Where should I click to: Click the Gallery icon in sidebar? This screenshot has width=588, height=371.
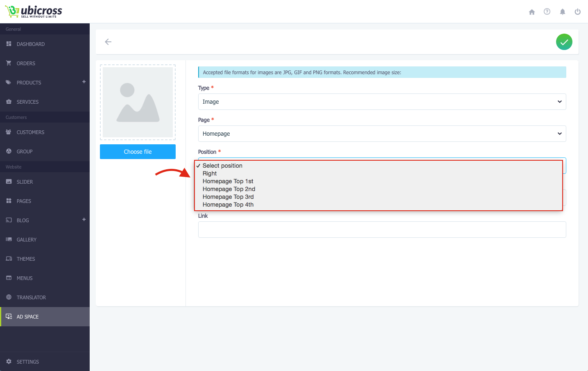(x=9, y=239)
